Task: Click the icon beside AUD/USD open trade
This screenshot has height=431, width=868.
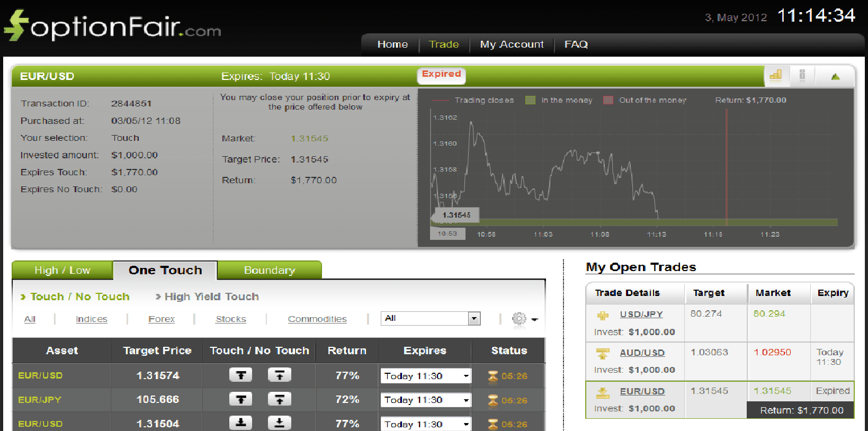Action: pyautogui.click(x=603, y=353)
